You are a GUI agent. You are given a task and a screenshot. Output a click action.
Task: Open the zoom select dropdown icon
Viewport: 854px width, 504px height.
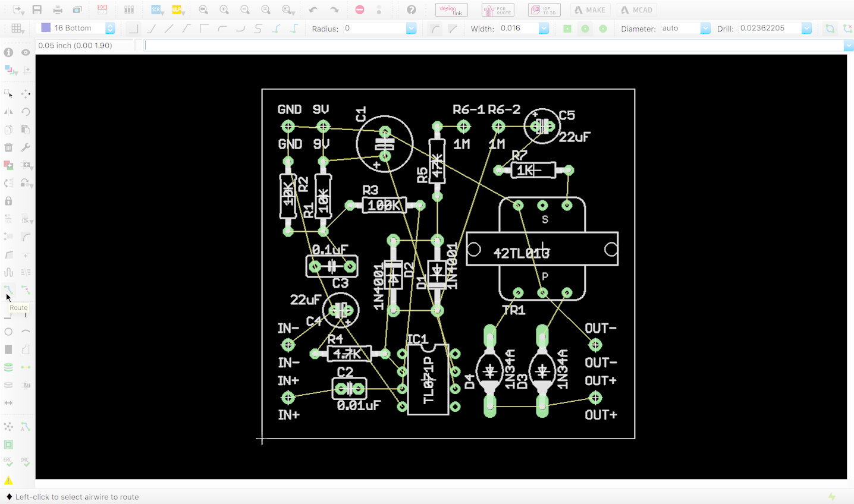pos(288,10)
